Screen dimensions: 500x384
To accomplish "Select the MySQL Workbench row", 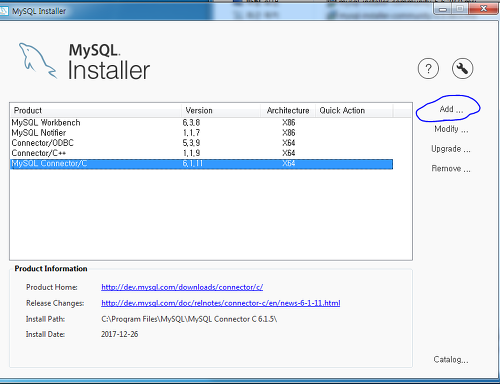I will pos(202,123).
